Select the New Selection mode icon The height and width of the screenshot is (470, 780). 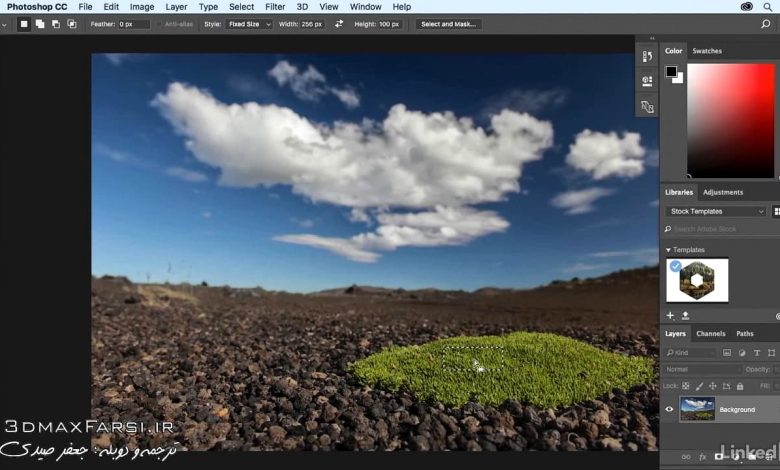click(x=23, y=24)
